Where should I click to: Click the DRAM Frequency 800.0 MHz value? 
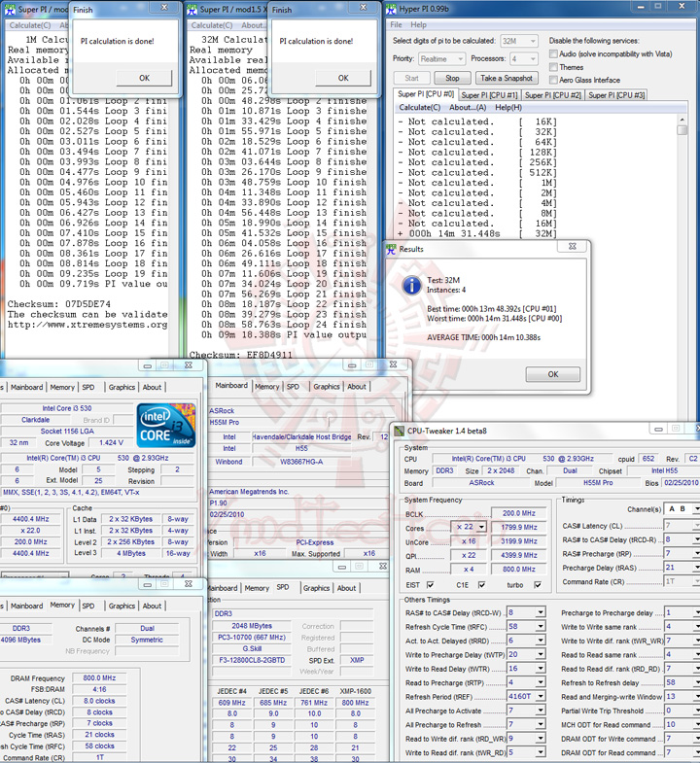pos(99,677)
